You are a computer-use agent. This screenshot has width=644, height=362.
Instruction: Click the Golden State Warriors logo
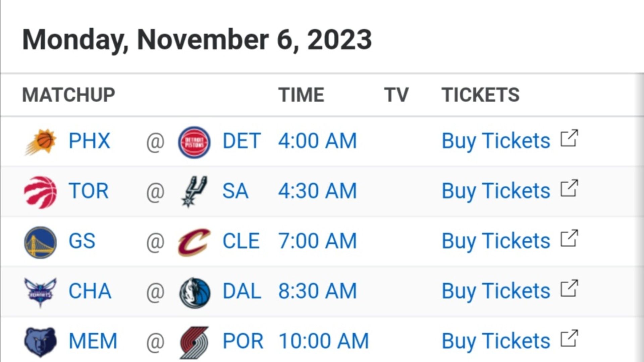41,242
